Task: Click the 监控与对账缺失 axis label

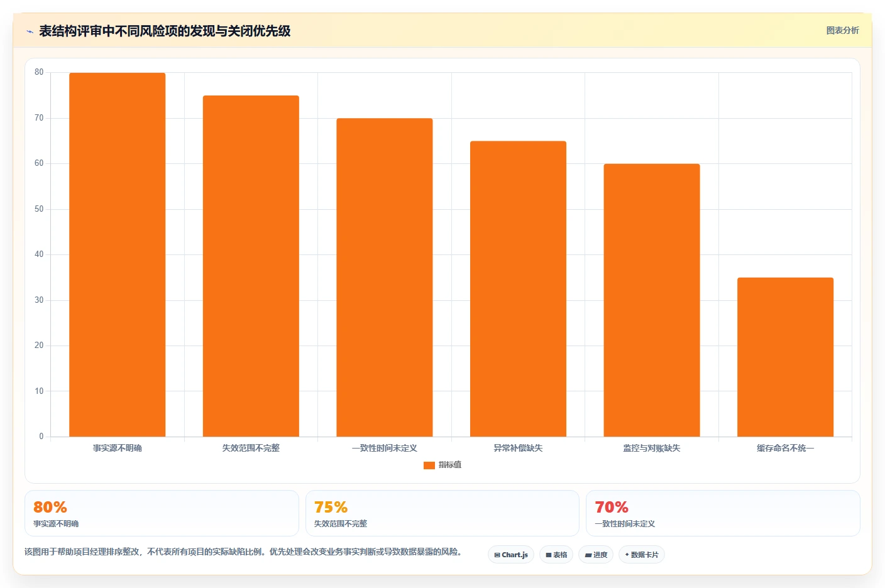Action: pyautogui.click(x=652, y=448)
